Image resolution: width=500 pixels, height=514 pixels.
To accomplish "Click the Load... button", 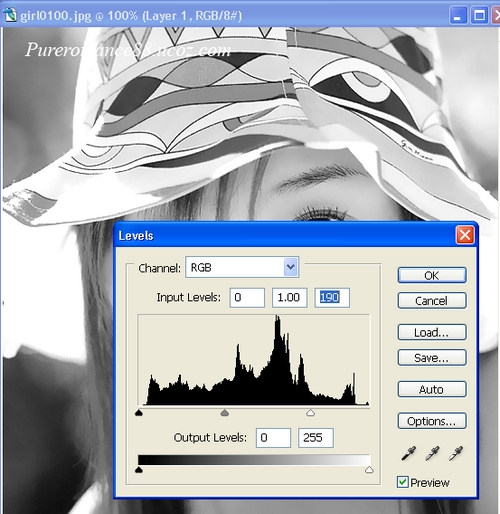I will [x=432, y=332].
